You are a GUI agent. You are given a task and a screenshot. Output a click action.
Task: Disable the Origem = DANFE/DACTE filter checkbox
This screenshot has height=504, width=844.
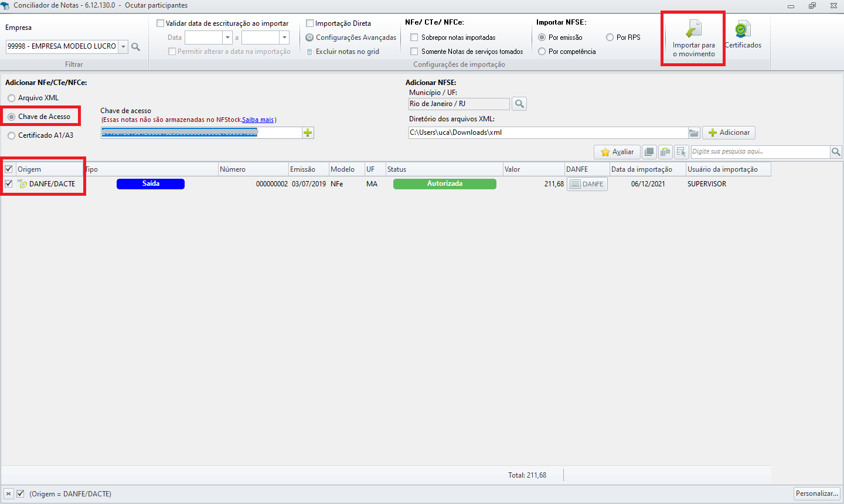[21, 494]
